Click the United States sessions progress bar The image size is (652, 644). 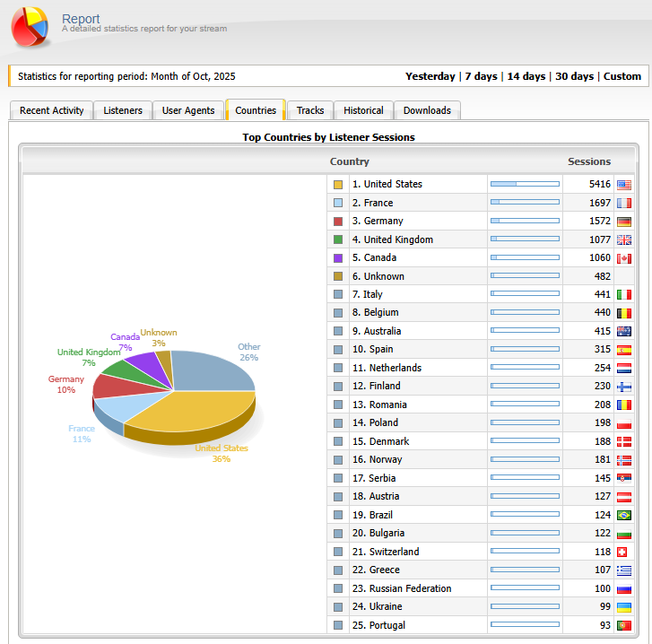click(525, 184)
